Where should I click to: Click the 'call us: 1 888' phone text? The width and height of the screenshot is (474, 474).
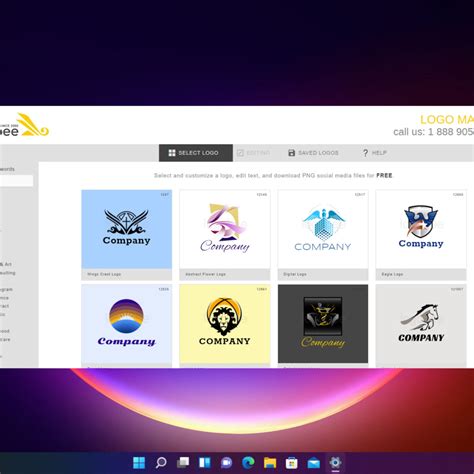coord(433,132)
